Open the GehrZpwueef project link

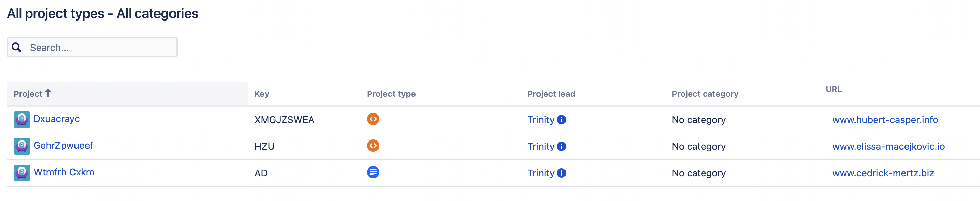click(x=63, y=145)
